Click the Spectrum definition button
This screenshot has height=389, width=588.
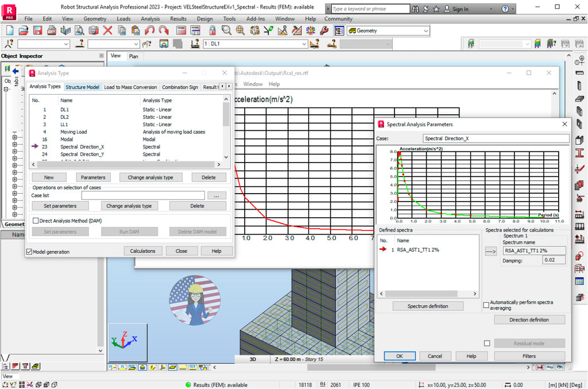point(428,306)
